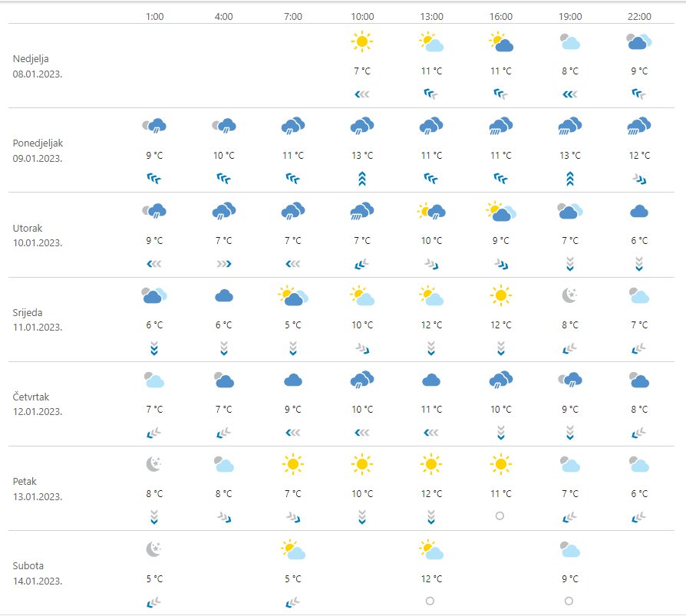This screenshot has height=616, width=686.
Task: Click Petak 1:00 moon icon
Action: coord(154,463)
